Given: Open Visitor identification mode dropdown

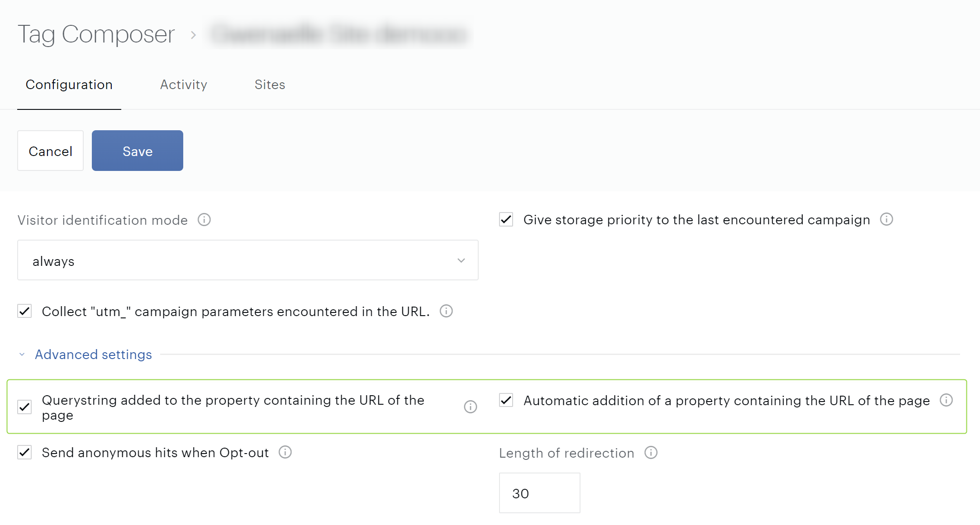Looking at the screenshot, I should pyautogui.click(x=247, y=260).
